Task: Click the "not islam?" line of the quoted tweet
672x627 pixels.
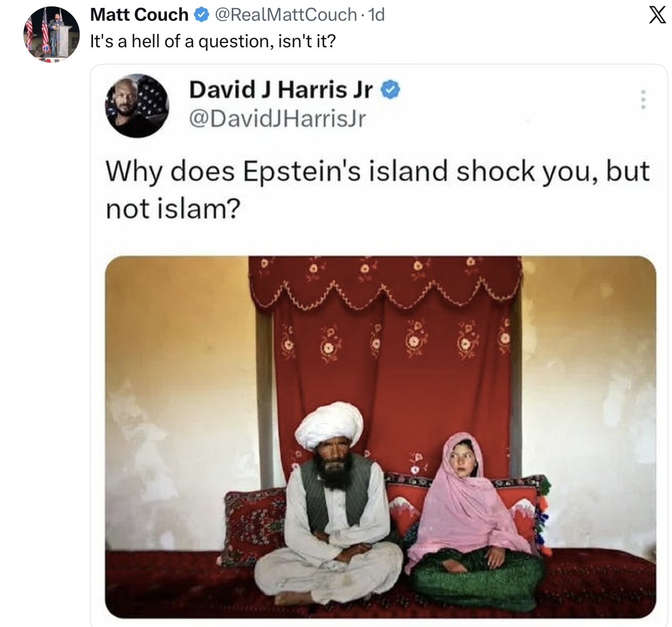Action: point(173,209)
